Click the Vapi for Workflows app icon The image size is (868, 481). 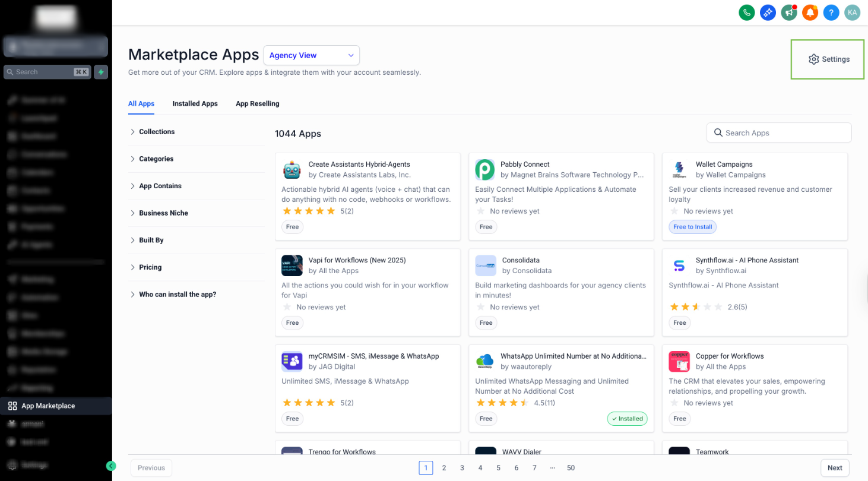pyautogui.click(x=292, y=265)
